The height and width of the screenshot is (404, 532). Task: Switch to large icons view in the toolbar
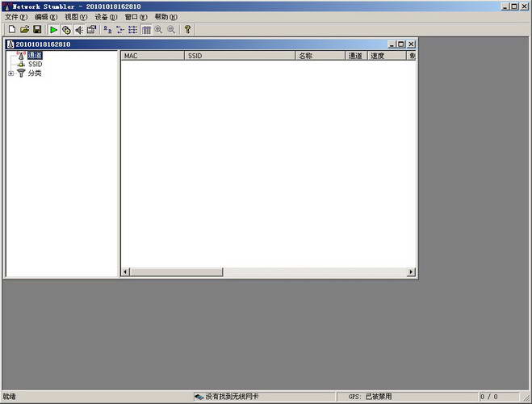click(x=107, y=30)
